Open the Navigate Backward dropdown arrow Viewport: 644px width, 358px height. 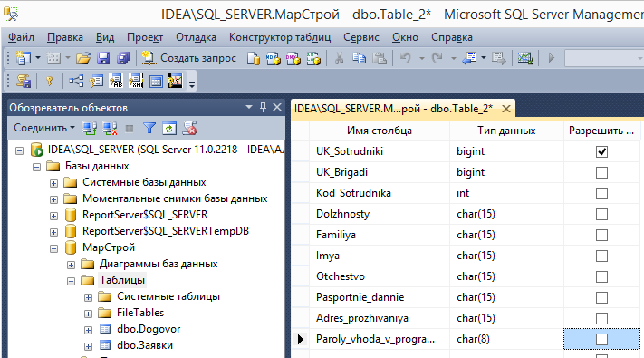tap(484, 57)
